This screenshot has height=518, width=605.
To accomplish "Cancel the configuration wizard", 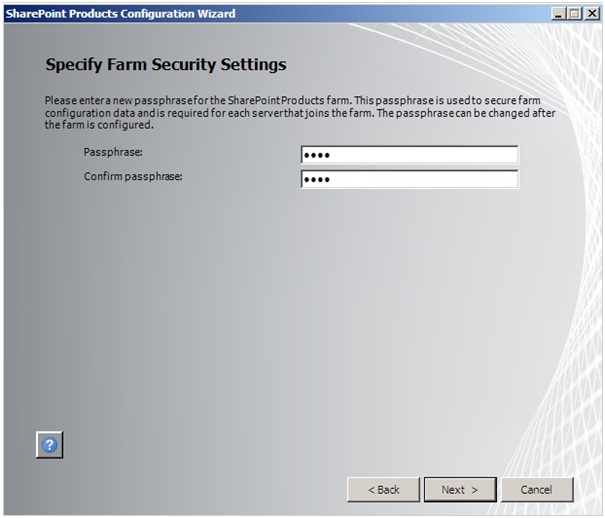I will [x=537, y=490].
